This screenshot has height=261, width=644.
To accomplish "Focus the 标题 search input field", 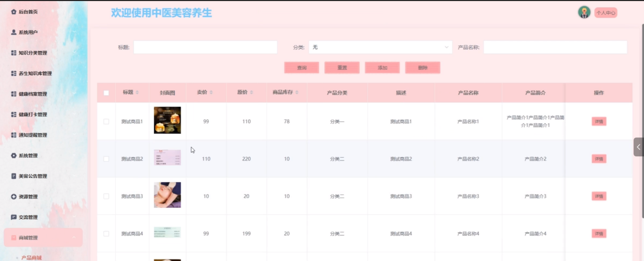I will click(x=205, y=47).
